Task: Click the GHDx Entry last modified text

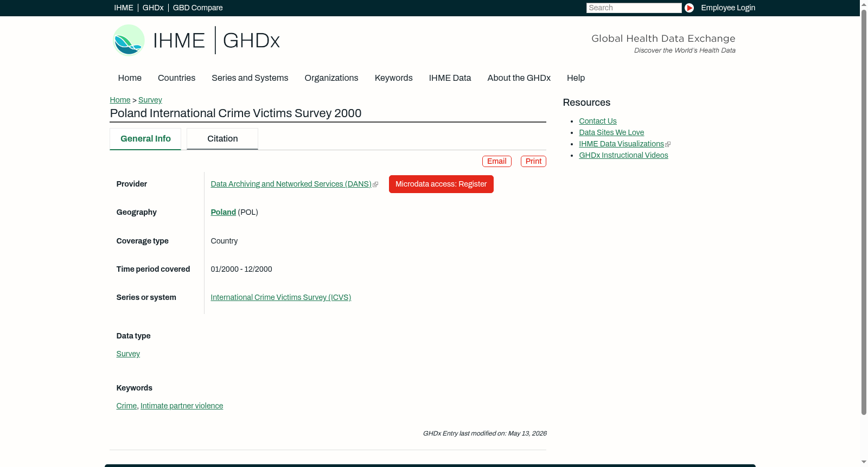Action: click(x=484, y=434)
